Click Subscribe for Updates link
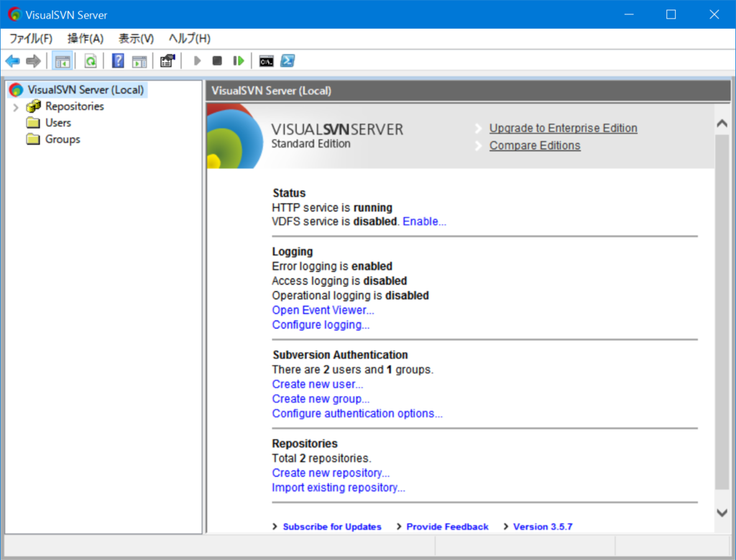This screenshot has height=560, width=736. (x=332, y=527)
